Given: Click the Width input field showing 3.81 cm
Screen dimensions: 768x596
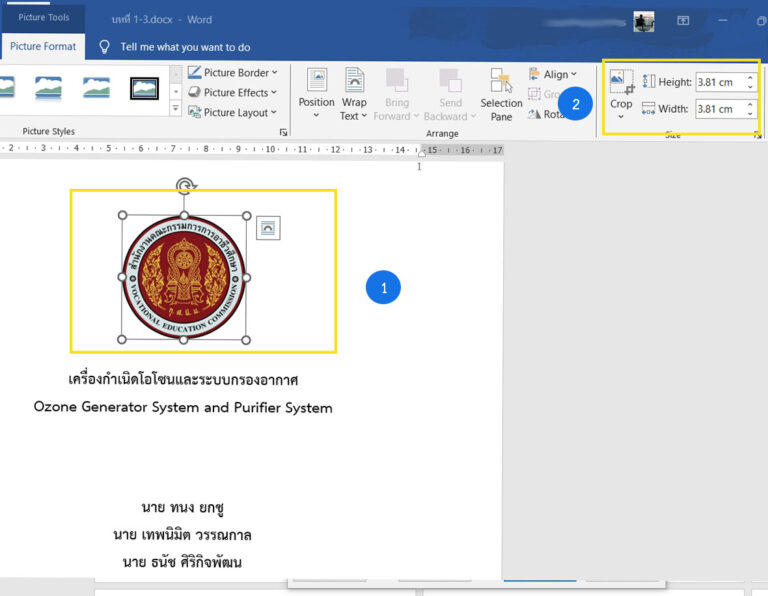Looking at the screenshot, I should pos(719,109).
